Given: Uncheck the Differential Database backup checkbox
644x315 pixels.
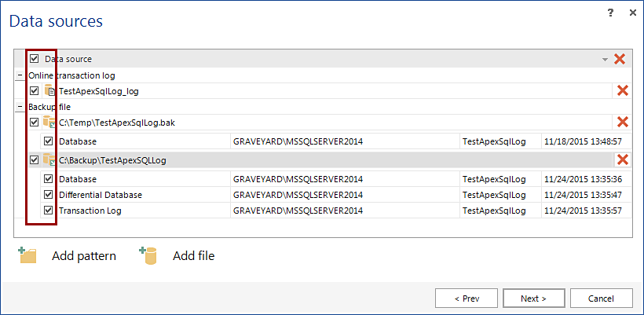Looking at the screenshot, I should (x=49, y=195).
